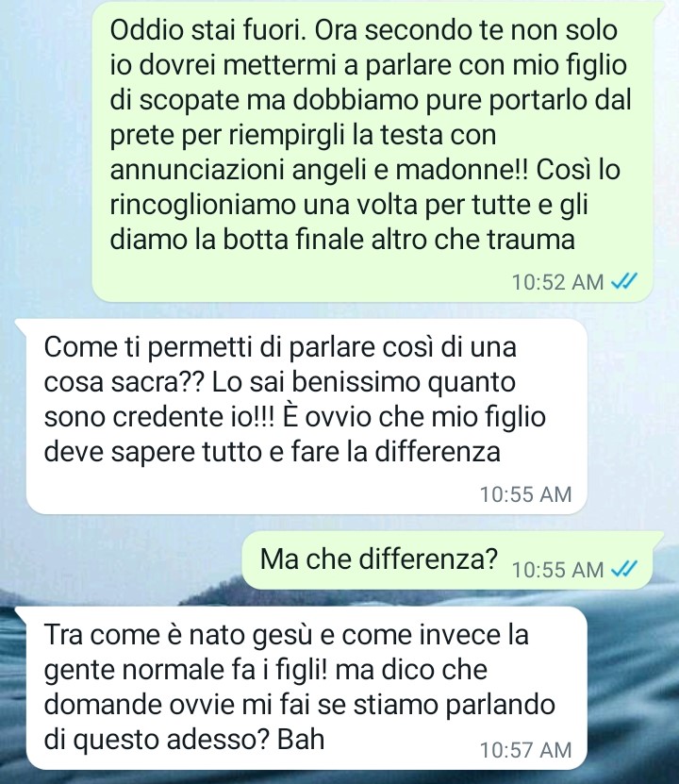Click "cosa sacra??" in the received message

click(x=124, y=382)
